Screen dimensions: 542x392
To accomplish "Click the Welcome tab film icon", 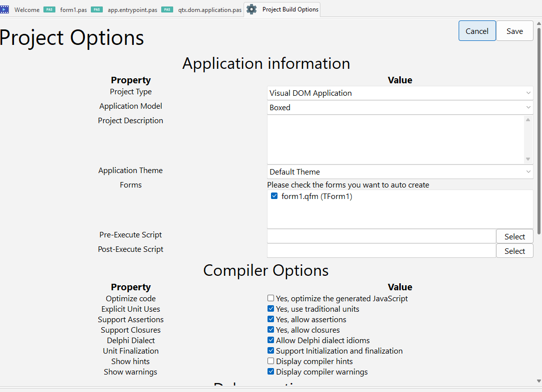I will pos(4,9).
